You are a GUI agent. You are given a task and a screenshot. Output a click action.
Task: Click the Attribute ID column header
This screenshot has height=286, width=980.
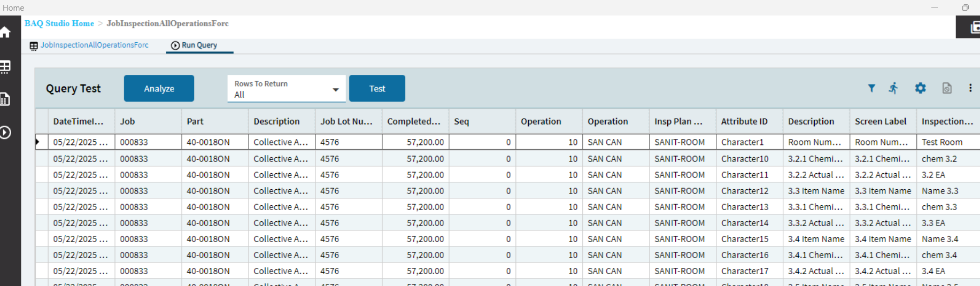(744, 121)
